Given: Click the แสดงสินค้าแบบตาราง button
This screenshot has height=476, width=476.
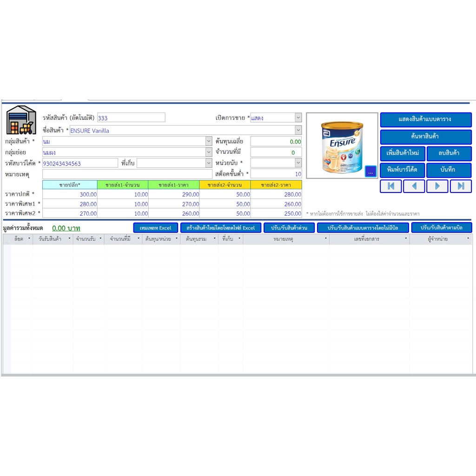Looking at the screenshot, I should 425,119.
